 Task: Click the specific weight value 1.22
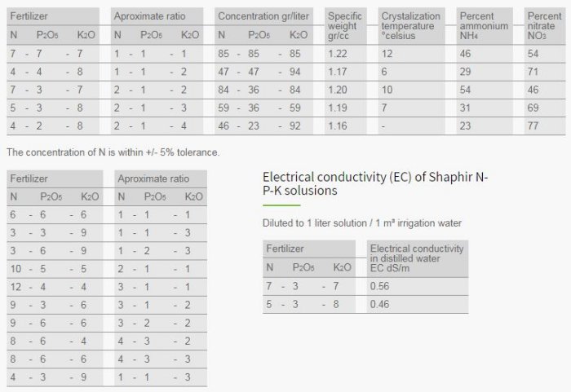(338, 54)
